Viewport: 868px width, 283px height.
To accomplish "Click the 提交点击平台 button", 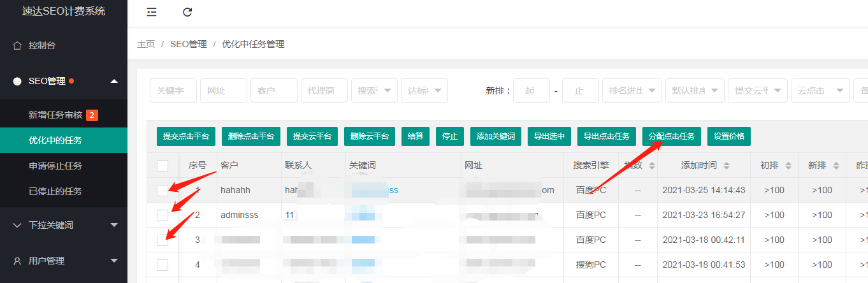I will coord(186,136).
